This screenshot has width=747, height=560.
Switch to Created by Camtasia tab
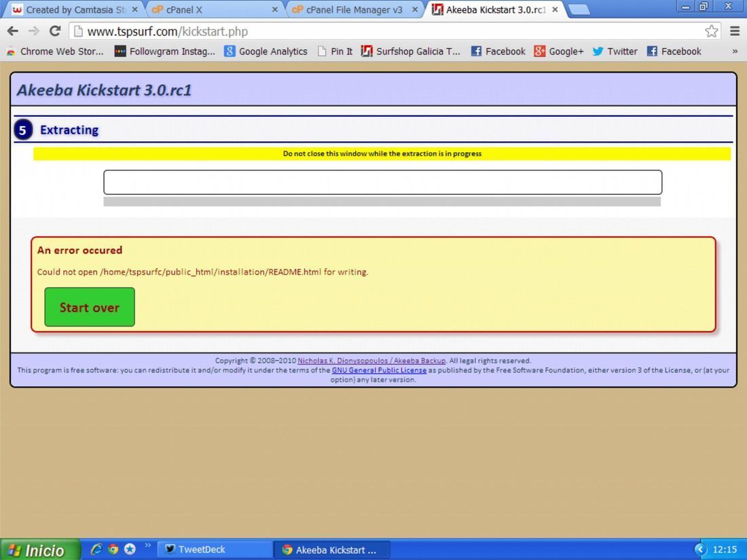[74, 10]
